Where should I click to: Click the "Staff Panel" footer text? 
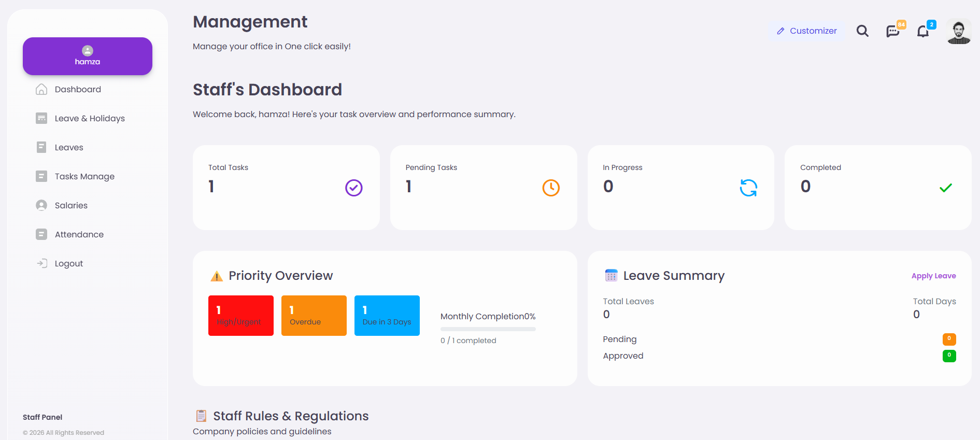click(42, 417)
